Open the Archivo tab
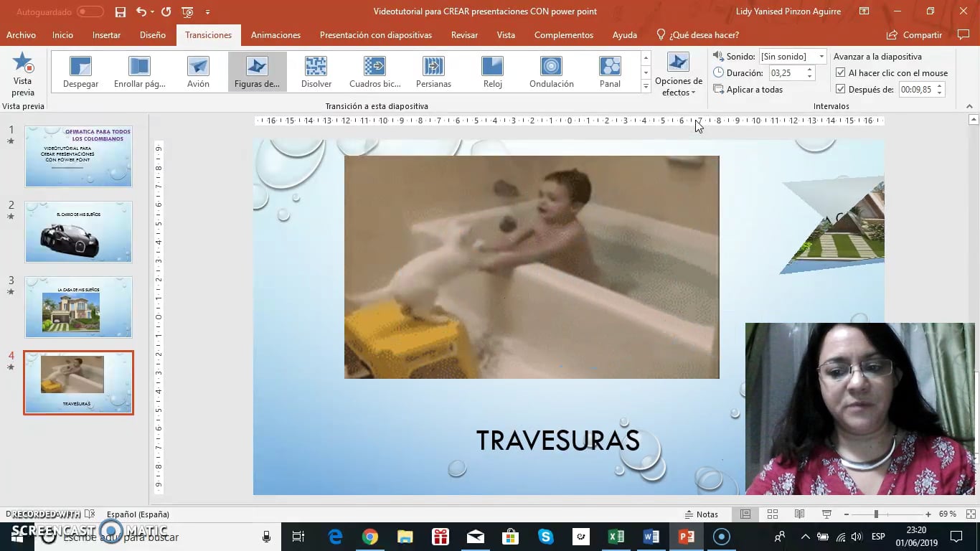This screenshot has width=980, height=551. pyautogui.click(x=22, y=34)
